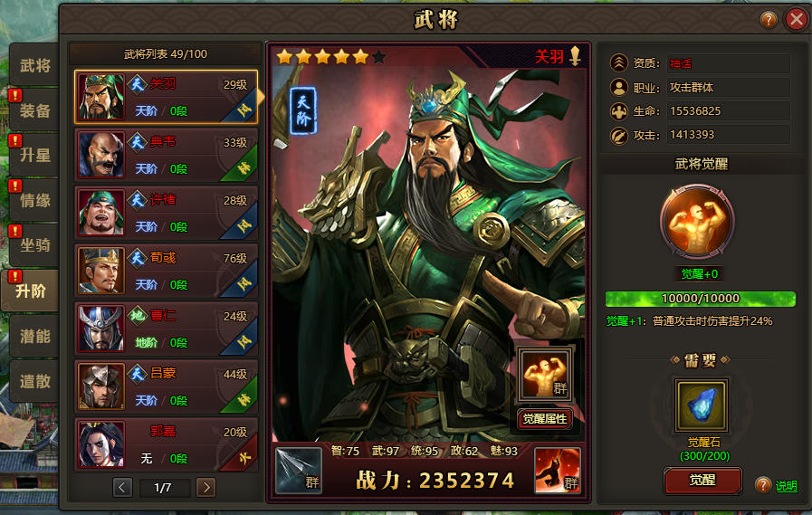Switch to the 装备 tab
Viewport: 812px width, 515px height.
pyautogui.click(x=34, y=110)
